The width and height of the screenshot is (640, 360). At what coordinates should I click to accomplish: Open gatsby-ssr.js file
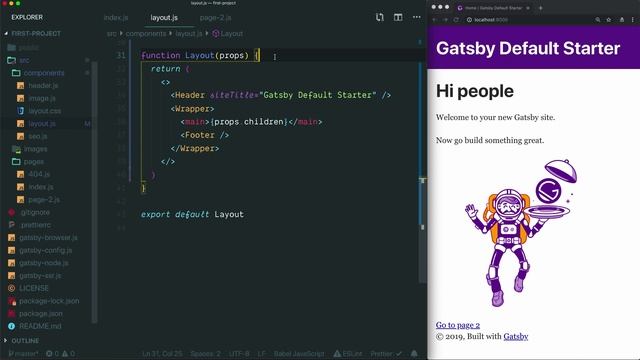(40, 276)
